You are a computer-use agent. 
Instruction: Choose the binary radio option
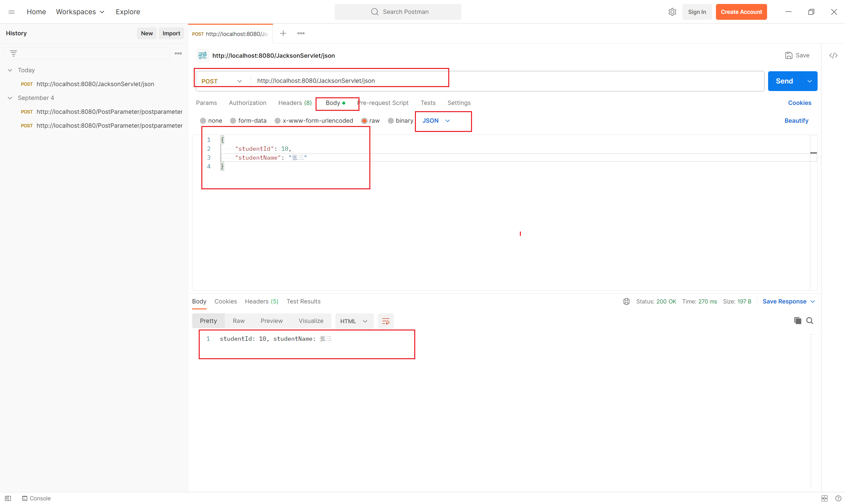point(391,121)
